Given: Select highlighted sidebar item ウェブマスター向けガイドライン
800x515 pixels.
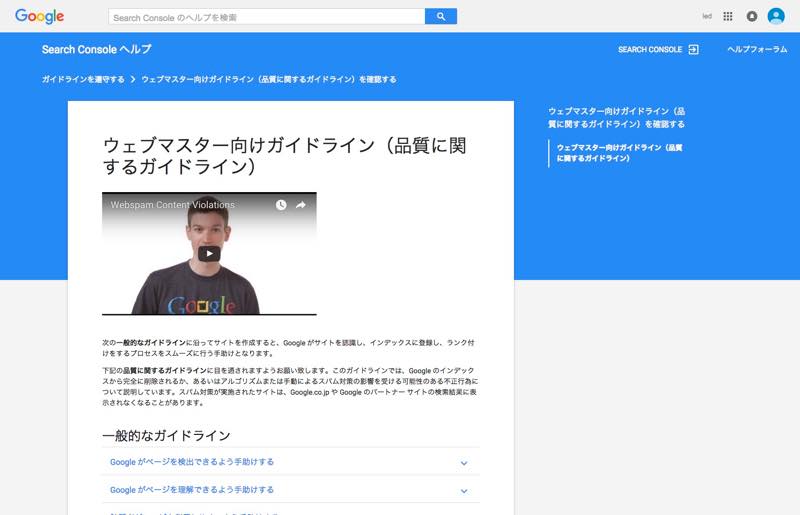Looking at the screenshot, I should pos(619,153).
